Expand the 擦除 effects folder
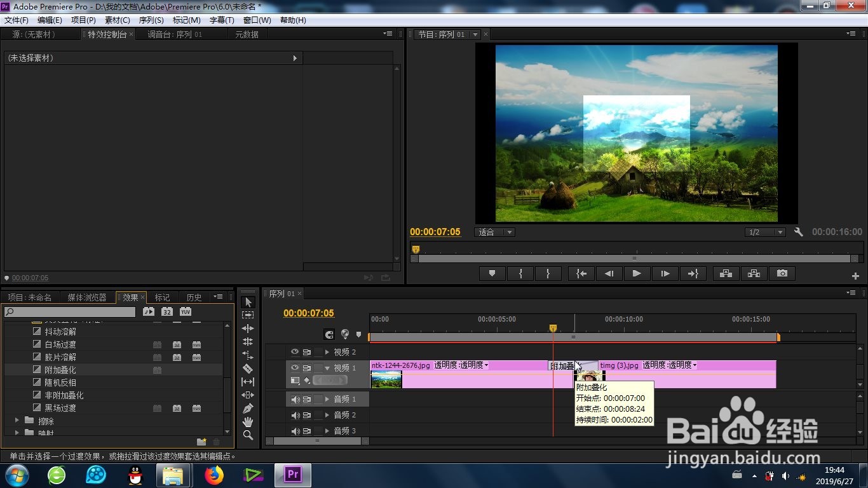Screen dimensions: 868x488 pos(17,421)
